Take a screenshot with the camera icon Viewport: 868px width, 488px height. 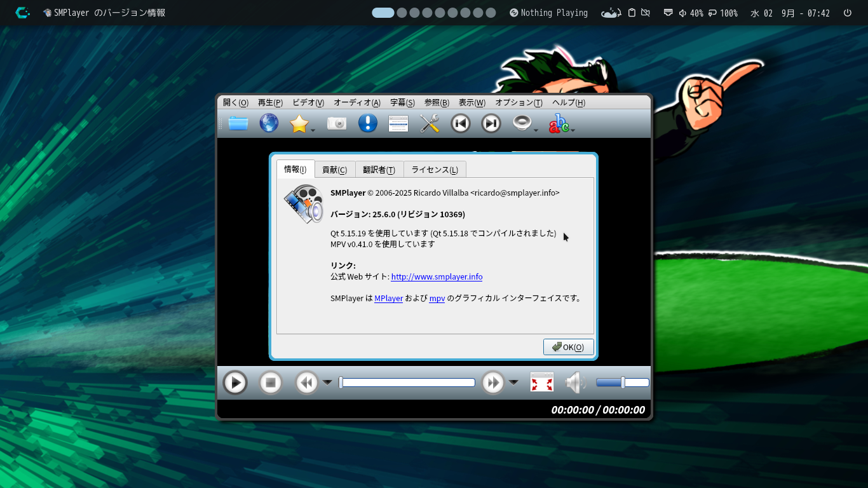337,123
